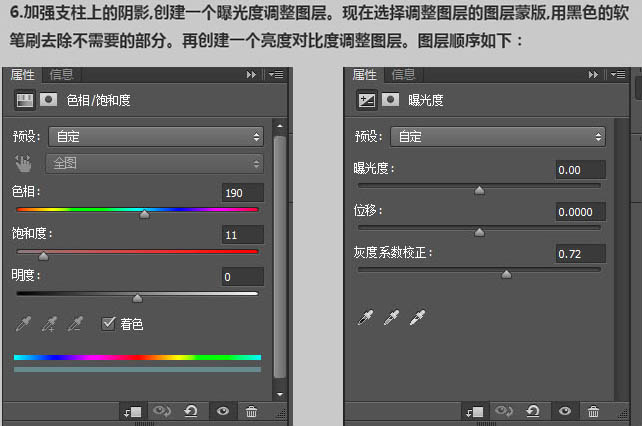The image size is (642, 426).
Task: Click scroll down arrow in Hue/Saturation panel
Action: (280, 394)
